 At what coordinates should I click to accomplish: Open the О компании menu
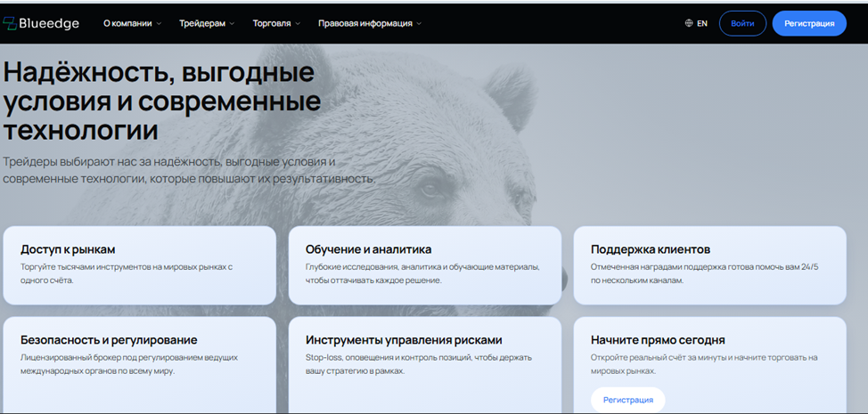point(127,23)
